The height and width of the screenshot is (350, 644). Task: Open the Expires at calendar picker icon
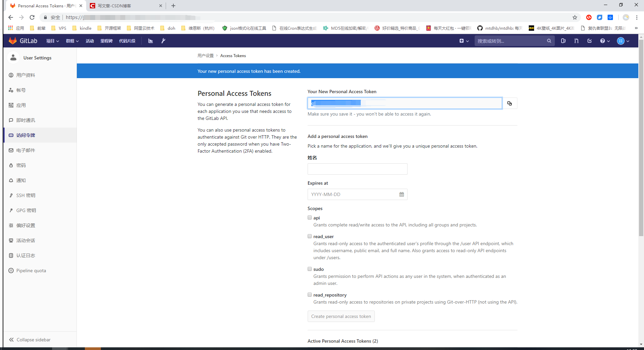(x=401, y=194)
